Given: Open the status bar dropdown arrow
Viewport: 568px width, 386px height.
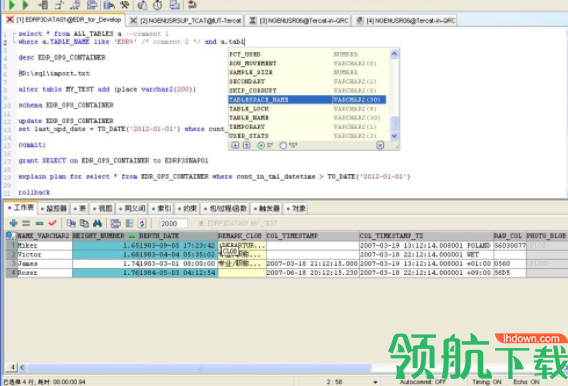Looking at the screenshot, I should tap(375, 382).
